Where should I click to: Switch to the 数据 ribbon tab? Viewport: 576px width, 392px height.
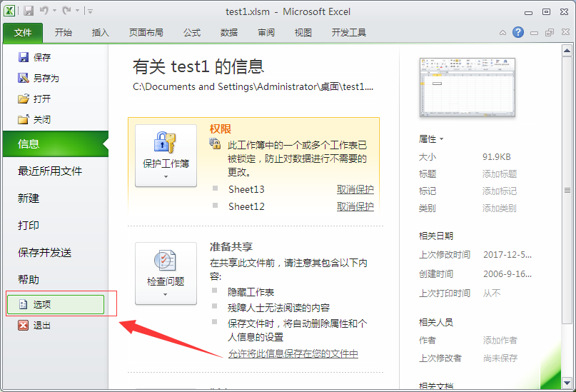click(x=229, y=33)
